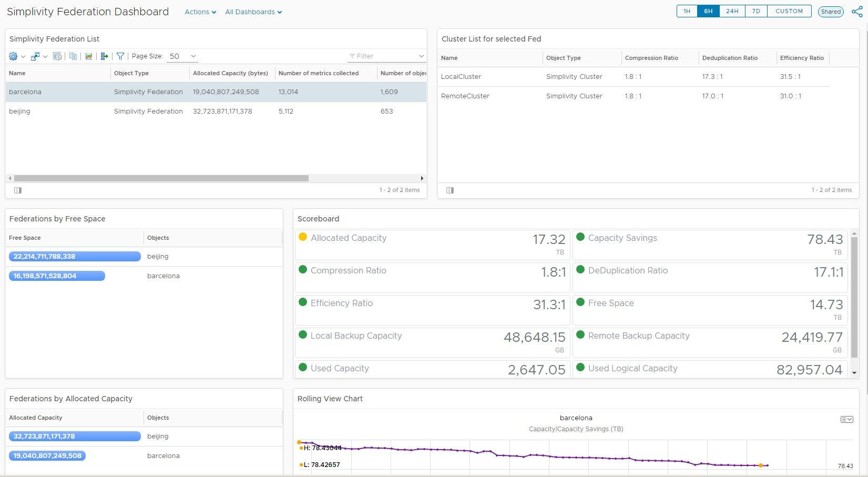Open the Page Size dropdown
Screen dimensions: 868x477
point(182,56)
